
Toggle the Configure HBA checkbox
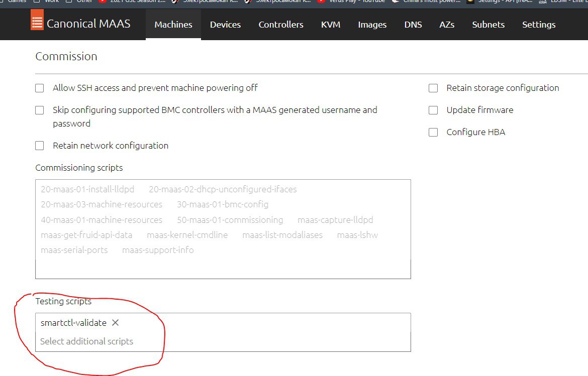tap(433, 133)
